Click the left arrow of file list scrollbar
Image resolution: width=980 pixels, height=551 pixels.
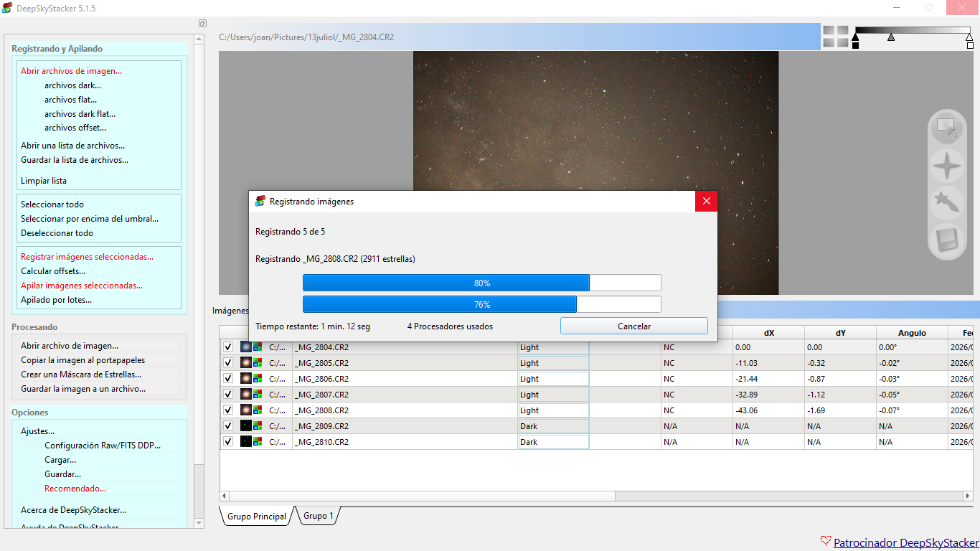click(225, 496)
